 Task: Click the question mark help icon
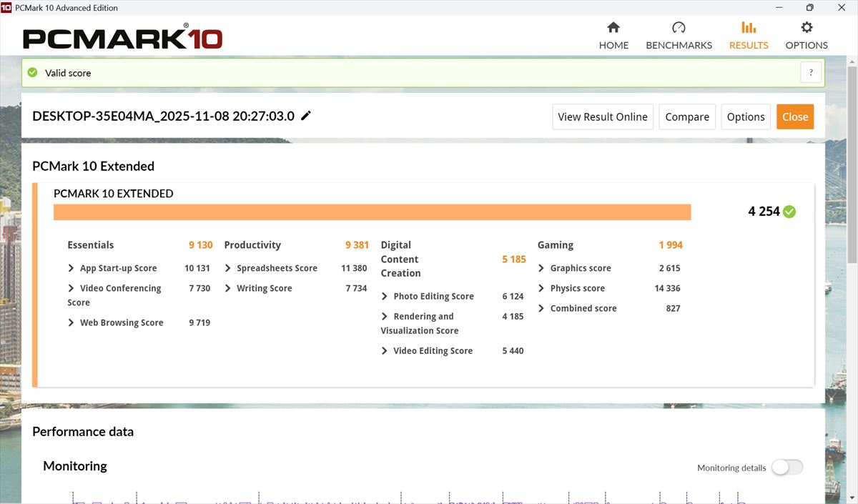pos(811,72)
